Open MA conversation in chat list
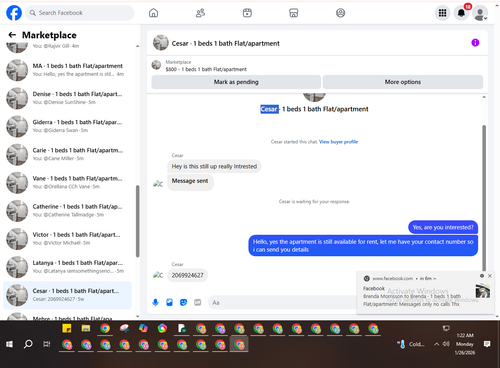The image size is (500, 368). click(x=67, y=70)
